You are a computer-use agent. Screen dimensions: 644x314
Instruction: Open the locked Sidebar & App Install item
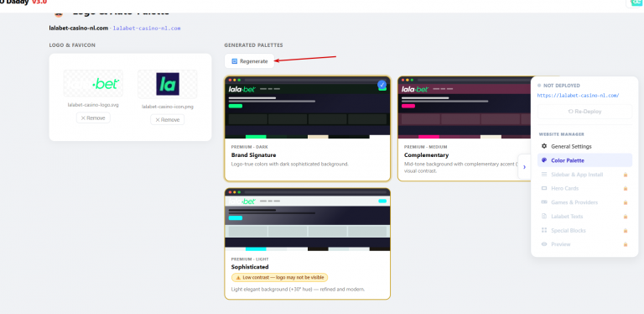pos(584,175)
